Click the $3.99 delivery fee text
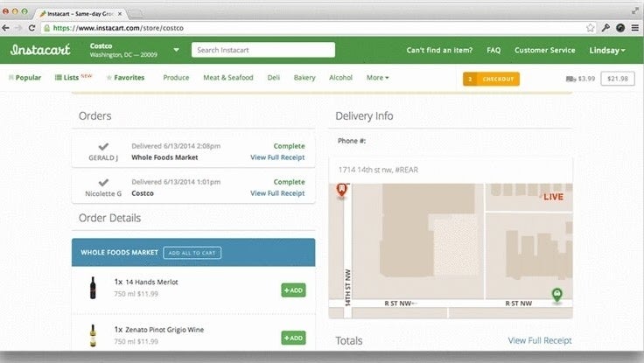 [x=586, y=79]
